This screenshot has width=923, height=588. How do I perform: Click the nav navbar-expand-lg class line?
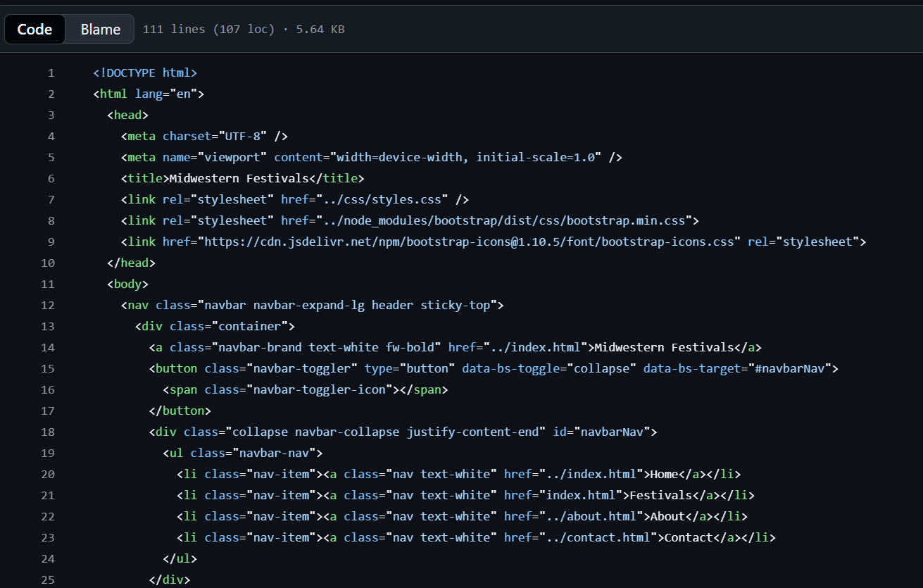[x=312, y=305]
